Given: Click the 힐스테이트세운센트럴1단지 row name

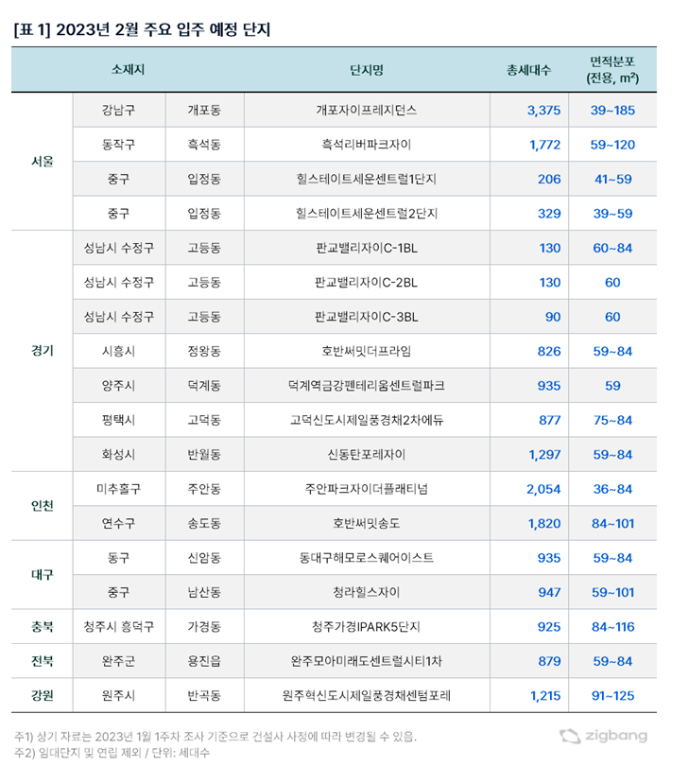Looking at the screenshot, I should click(366, 179).
